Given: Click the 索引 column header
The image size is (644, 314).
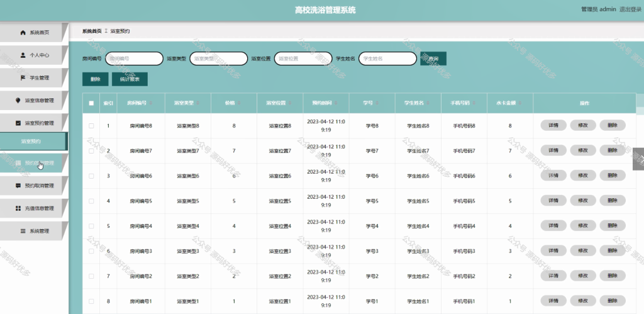Looking at the screenshot, I should tap(108, 103).
